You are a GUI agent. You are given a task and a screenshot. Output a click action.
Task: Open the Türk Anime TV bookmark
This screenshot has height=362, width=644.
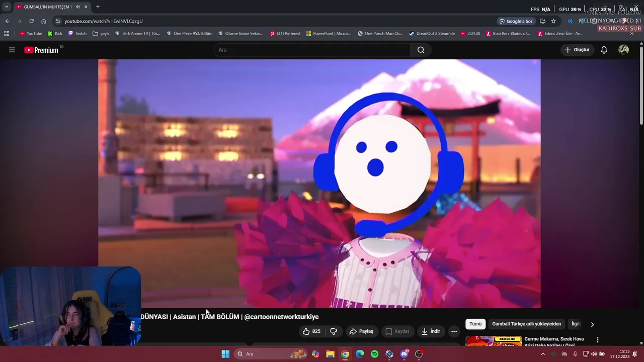click(x=137, y=34)
